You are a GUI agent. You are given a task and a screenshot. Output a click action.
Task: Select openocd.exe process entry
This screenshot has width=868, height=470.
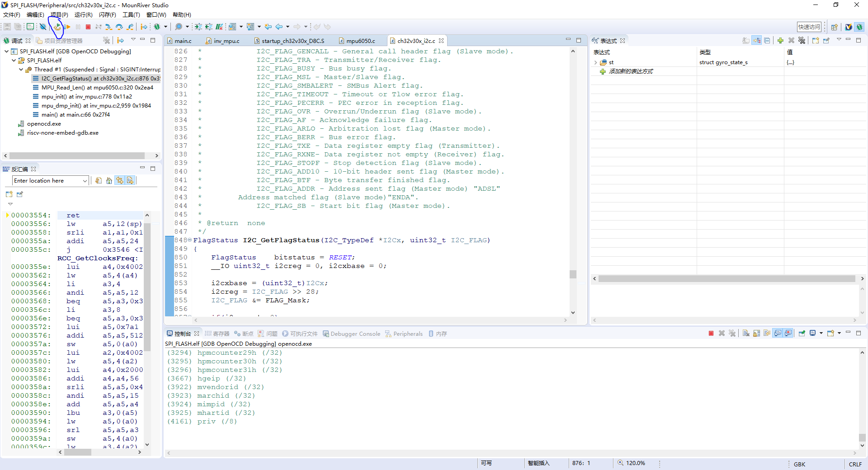click(44, 124)
